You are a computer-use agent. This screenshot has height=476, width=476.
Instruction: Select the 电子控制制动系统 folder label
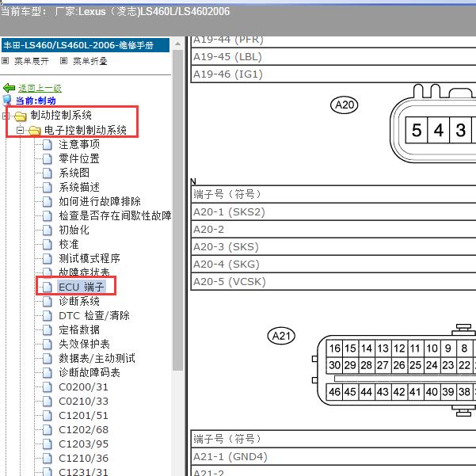point(86,130)
